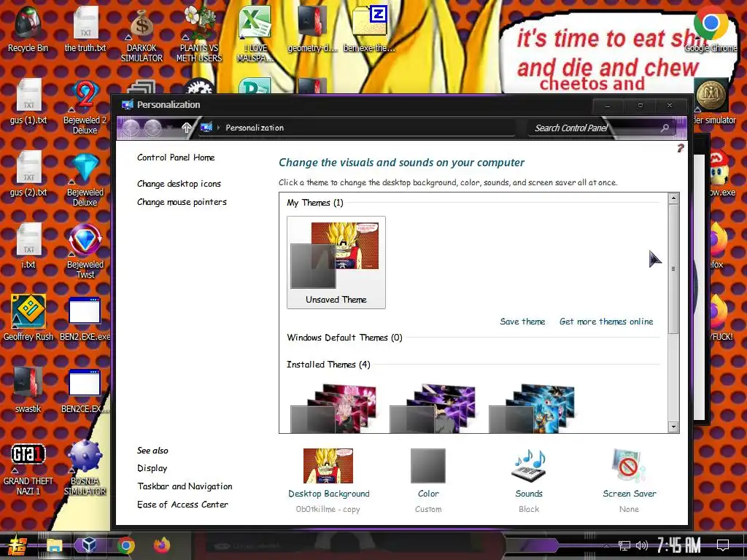Open i.txt file icon
Image resolution: width=747 pixels, height=560 pixels.
28,246
